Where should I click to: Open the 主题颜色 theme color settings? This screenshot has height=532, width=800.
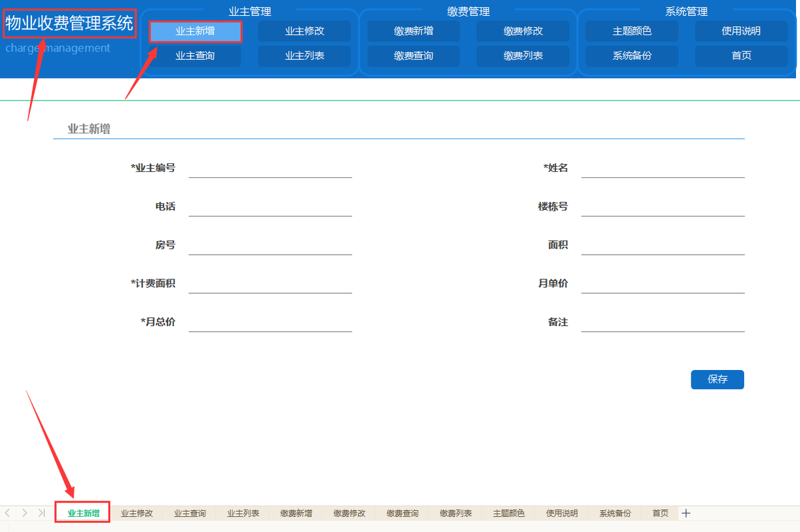(631, 31)
